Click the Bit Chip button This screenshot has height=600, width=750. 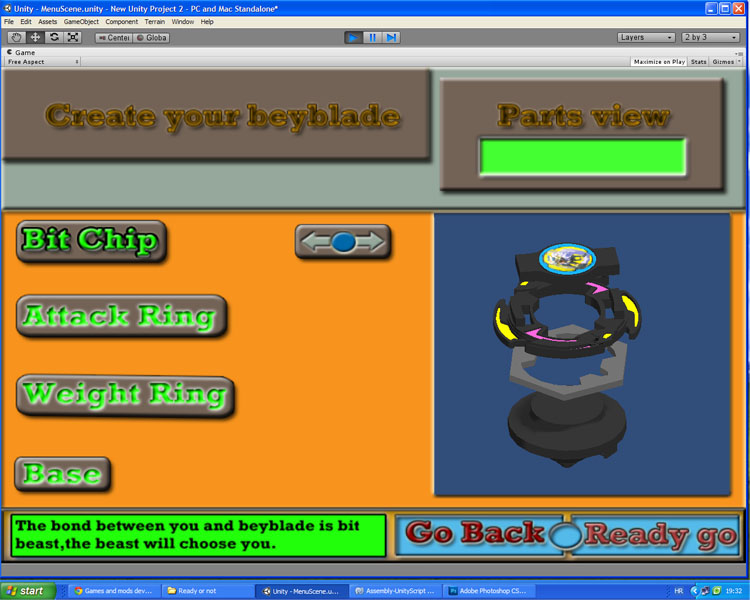tap(91, 241)
